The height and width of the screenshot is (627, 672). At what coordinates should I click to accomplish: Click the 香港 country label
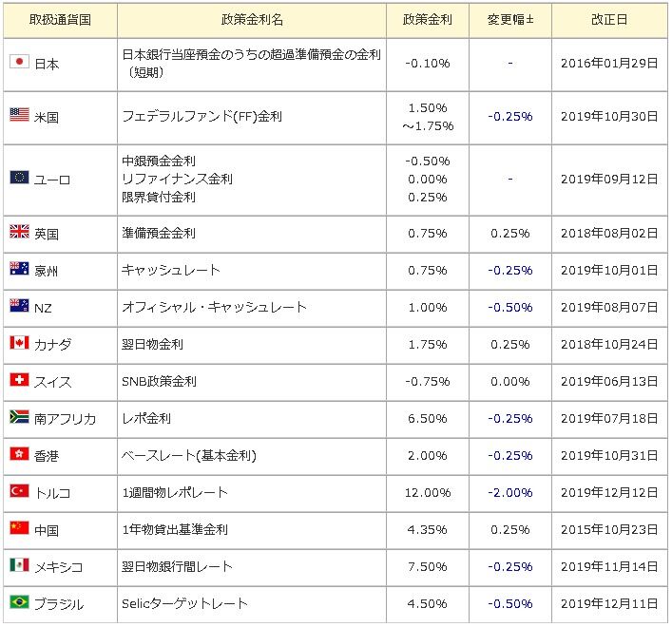(47, 456)
